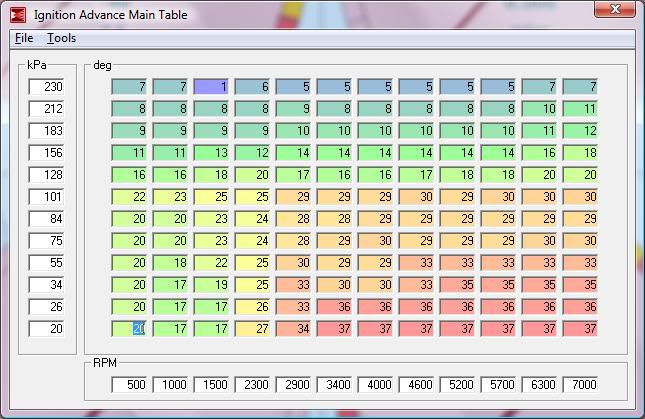
Task: Open the Tools menu
Action: pos(61,38)
